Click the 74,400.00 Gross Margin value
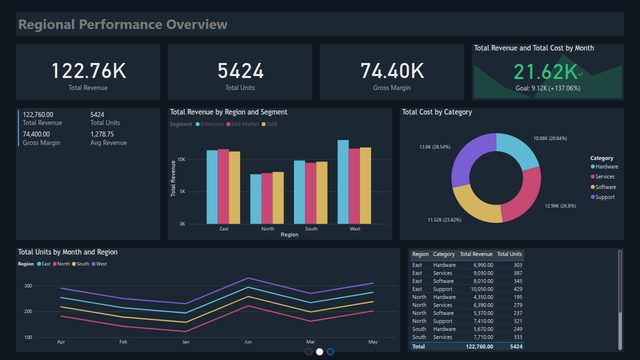 (36, 134)
